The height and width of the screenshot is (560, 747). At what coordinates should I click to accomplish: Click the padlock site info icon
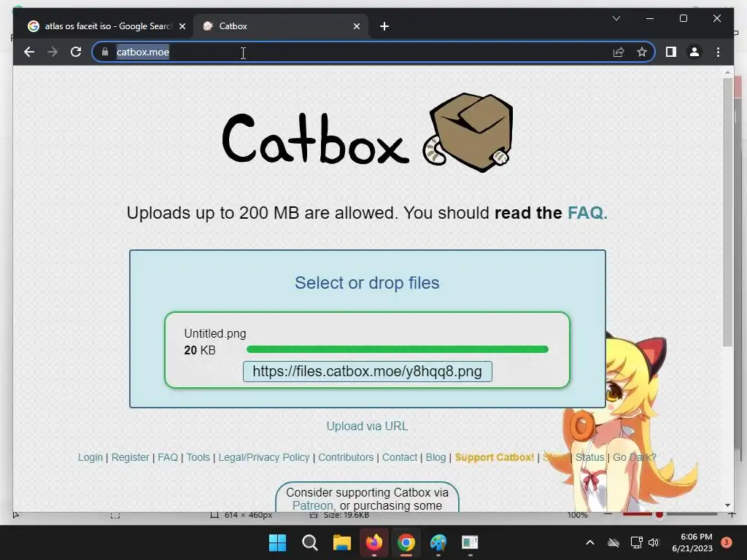coord(105,52)
